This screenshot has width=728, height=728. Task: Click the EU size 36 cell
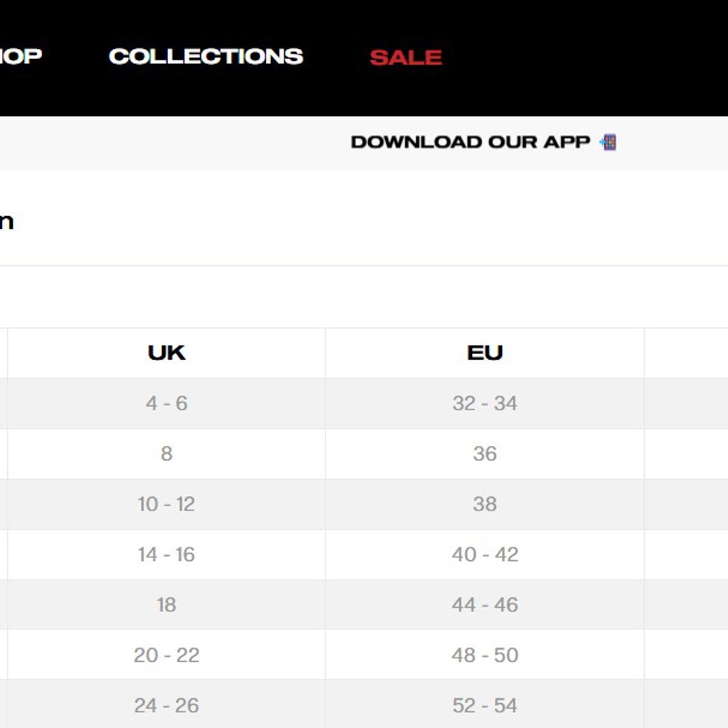point(485,454)
